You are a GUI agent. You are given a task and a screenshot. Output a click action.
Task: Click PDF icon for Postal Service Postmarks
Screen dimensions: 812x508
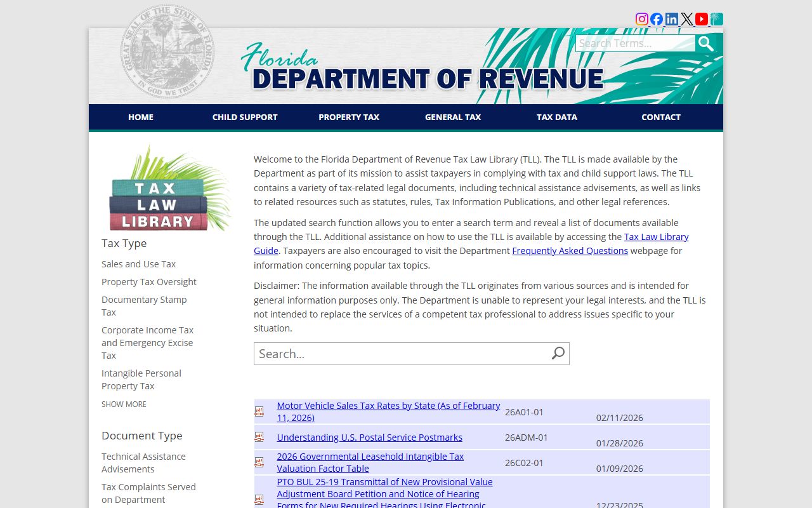pyautogui.click(x=259, y=437)
